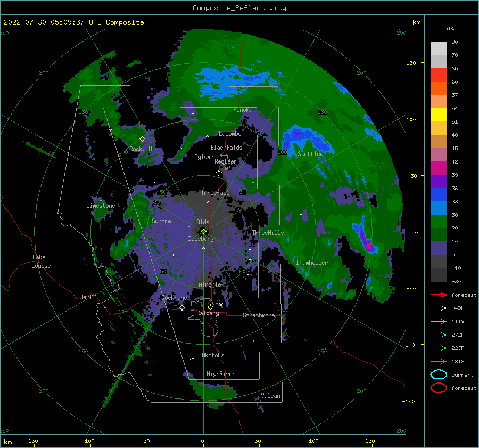Viewport: 479px width, 448px height.
Task: Click the Sylvan label
Action: click(204, 157)
